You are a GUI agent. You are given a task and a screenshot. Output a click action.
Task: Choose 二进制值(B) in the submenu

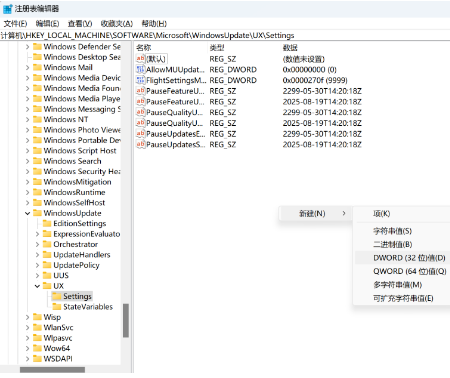[x=402, y=244]
